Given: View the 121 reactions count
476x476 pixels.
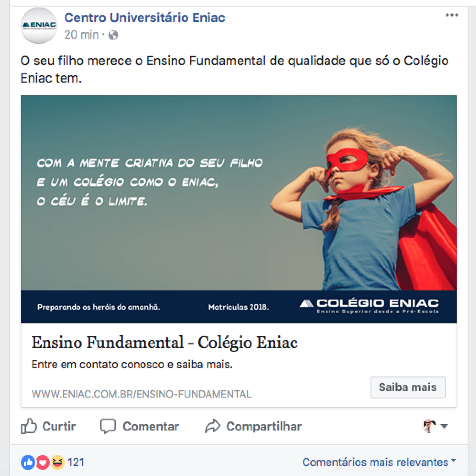Looking at the screenshot, I should click(76, 462).
